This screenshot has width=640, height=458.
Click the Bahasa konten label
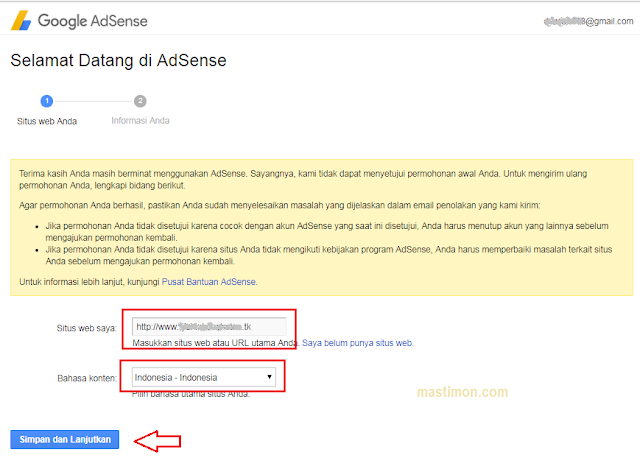tap(87, 378)
